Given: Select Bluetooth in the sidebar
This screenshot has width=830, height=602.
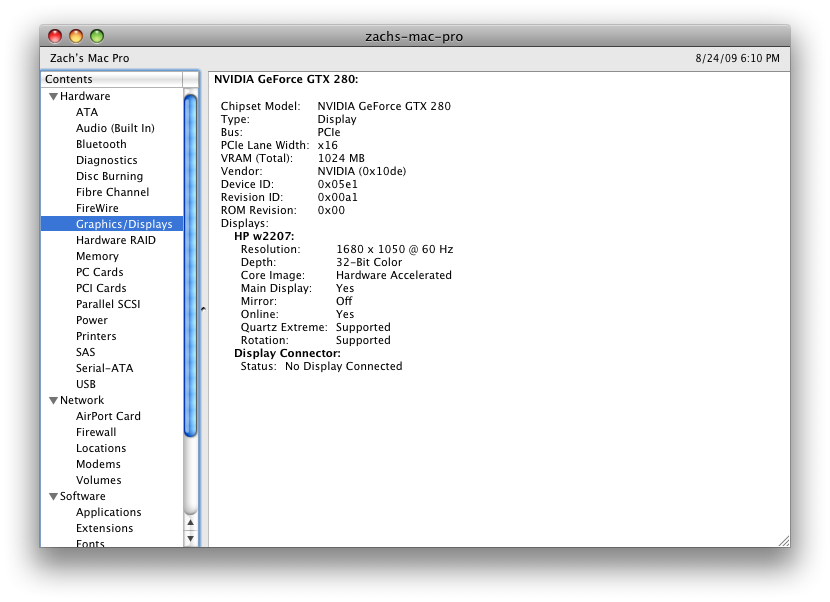Looking at the screenshot, I should click(101, 145).
